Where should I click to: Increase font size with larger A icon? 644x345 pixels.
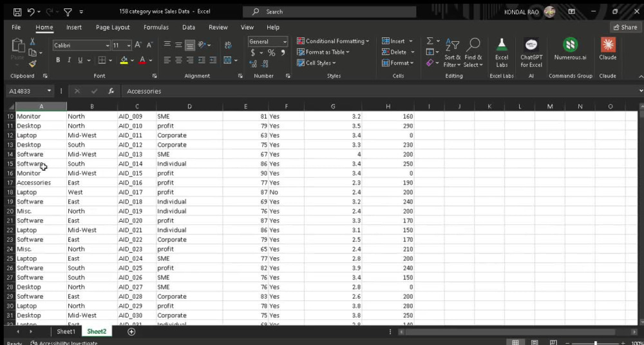point(138,45)
